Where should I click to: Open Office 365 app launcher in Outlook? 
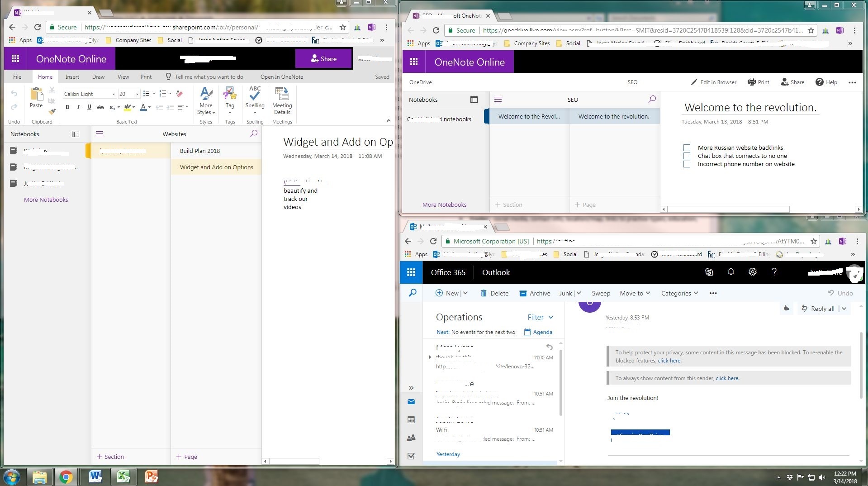tap(411, 272)
